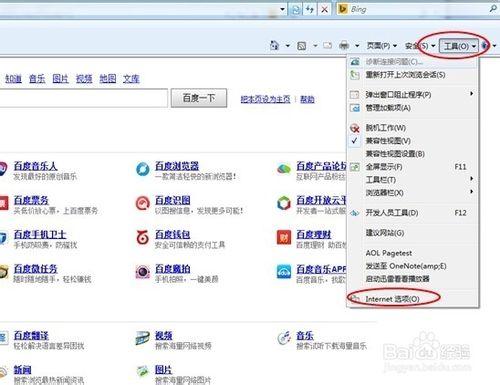Click the 百度识图 product icon
The image size is (500, 385).
click(143, 203)
